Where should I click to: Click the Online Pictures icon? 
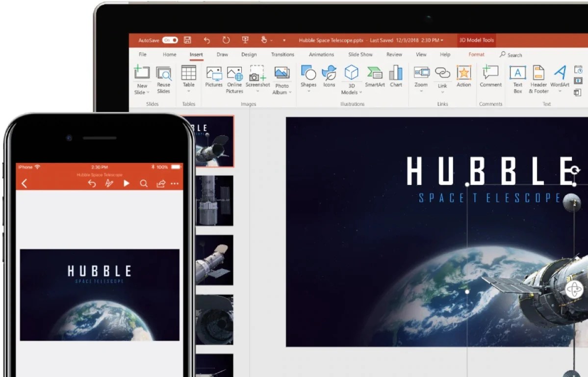tap(235, 73)
